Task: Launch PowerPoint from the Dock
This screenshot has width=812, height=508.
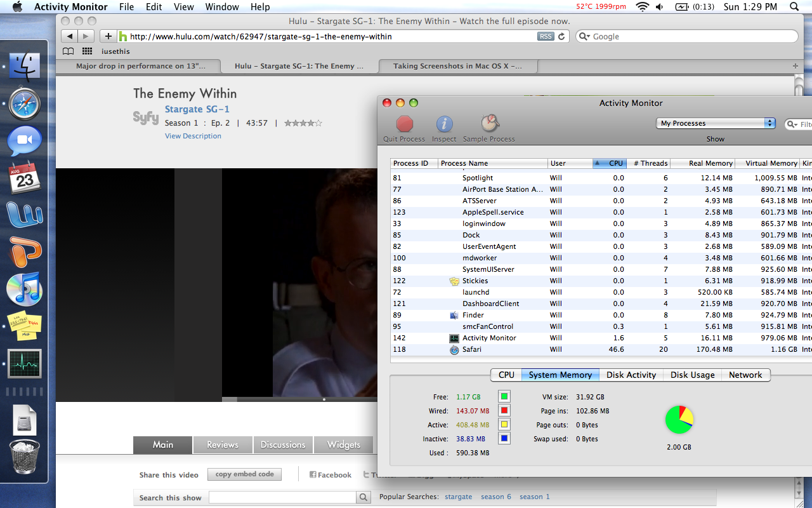Action: (25, 251)
